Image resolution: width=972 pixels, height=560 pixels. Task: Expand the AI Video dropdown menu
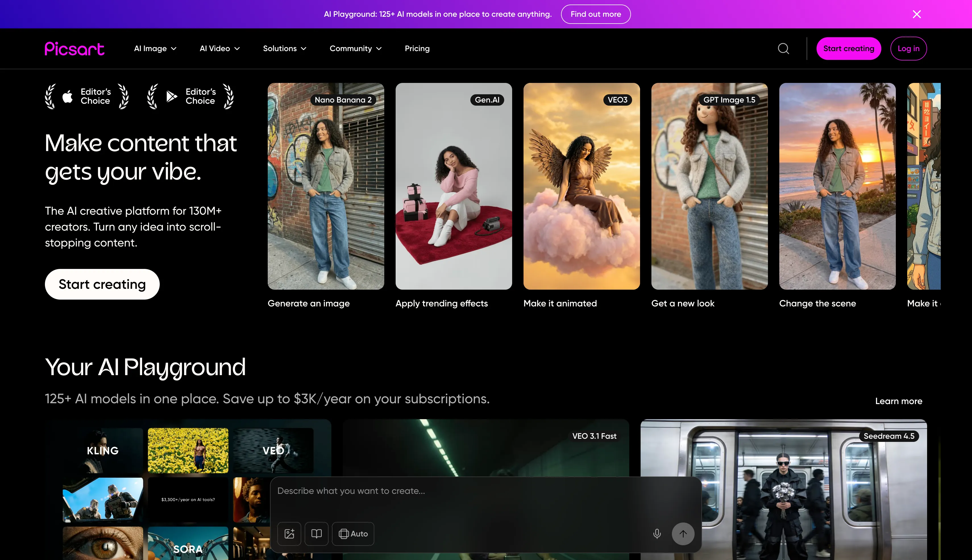click(x=219, y=49)
